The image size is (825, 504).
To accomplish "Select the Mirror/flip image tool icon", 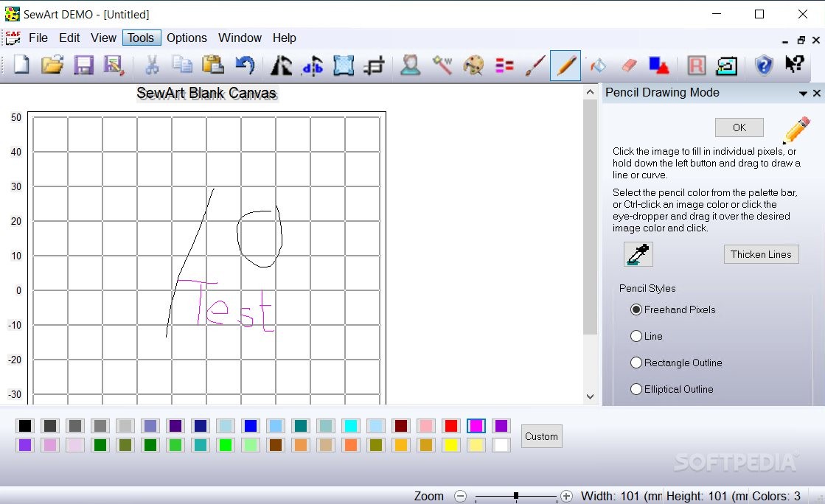I will [313, 66].
